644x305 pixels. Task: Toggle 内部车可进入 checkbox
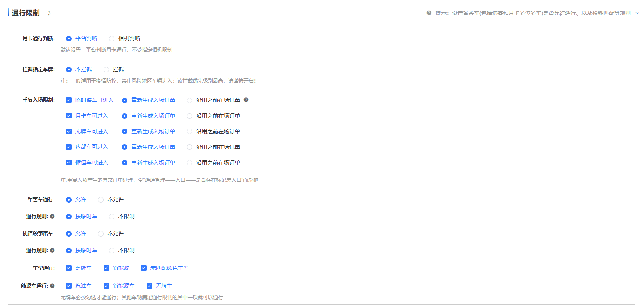click(x=69, y=147)
